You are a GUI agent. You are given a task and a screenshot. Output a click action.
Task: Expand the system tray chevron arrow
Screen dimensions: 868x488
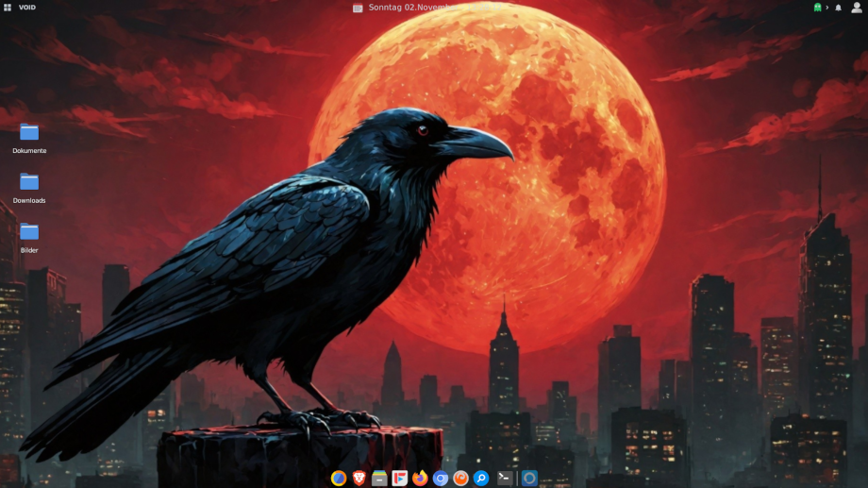click(827, 8)
